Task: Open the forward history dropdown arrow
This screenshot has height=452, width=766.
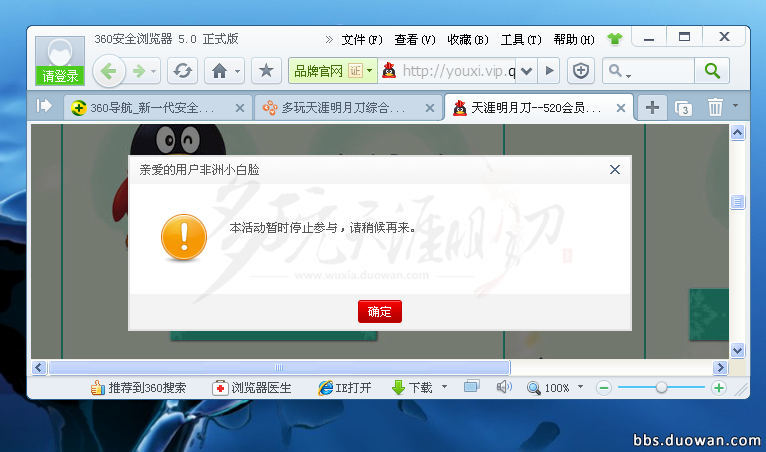Action: click(x=153, y=71)
